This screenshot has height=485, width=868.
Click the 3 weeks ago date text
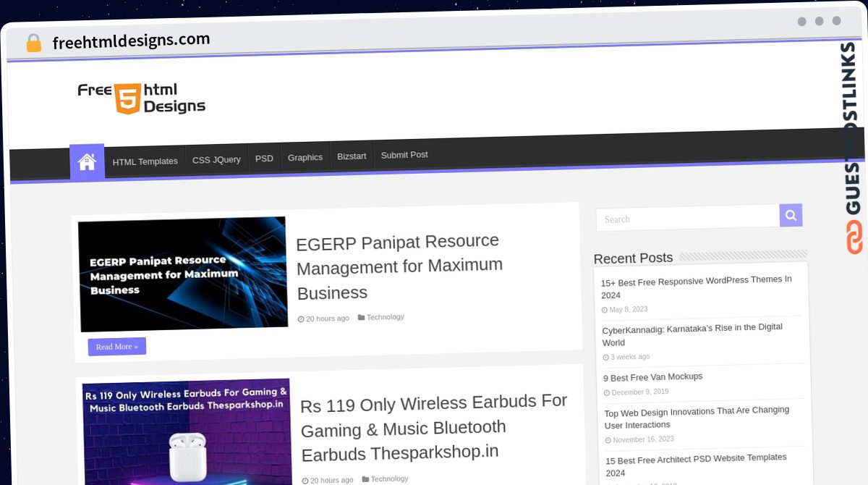[x=630, y=357]
